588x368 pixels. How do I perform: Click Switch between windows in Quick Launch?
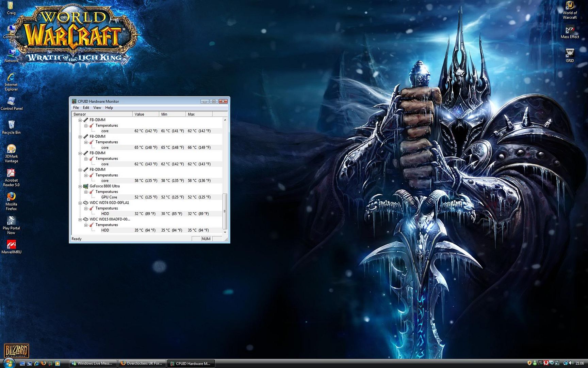click(x=29, y=364)
